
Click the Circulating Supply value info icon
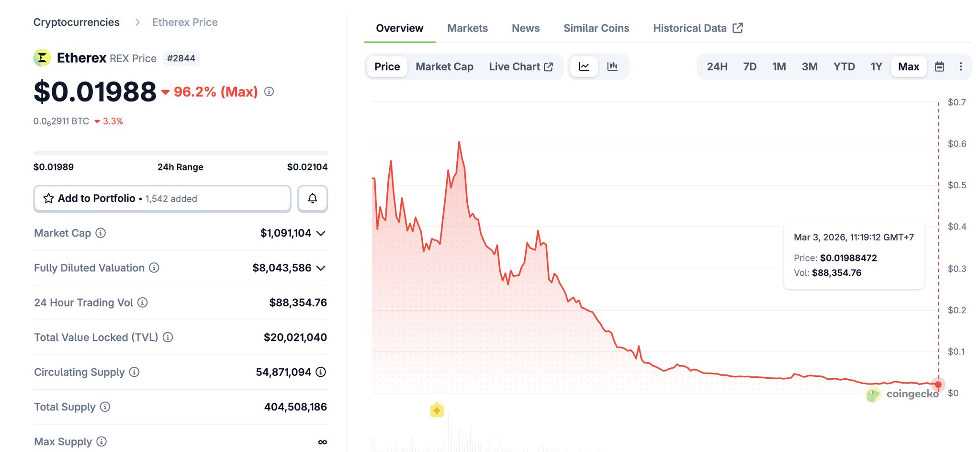[x=321, y=372]
